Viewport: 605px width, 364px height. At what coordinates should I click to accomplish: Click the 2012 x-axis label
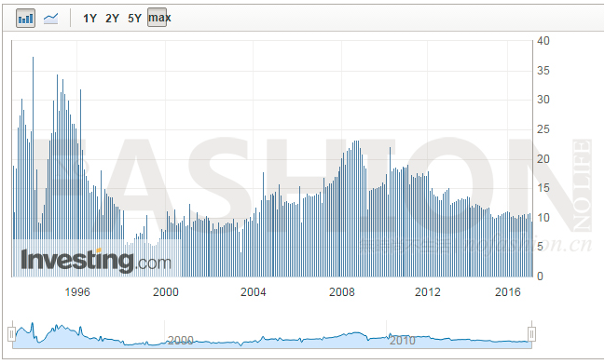(x=428, y=292)
